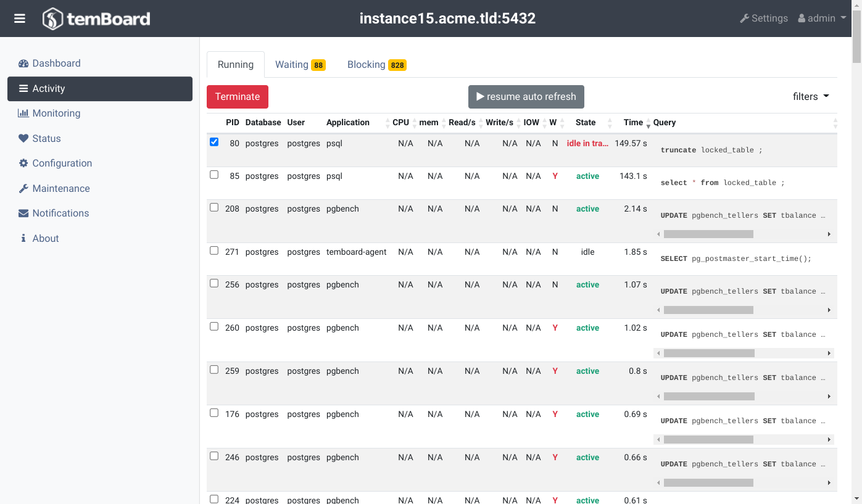Sort by IOW column header

pyautogui.click(x=531, y=122)
